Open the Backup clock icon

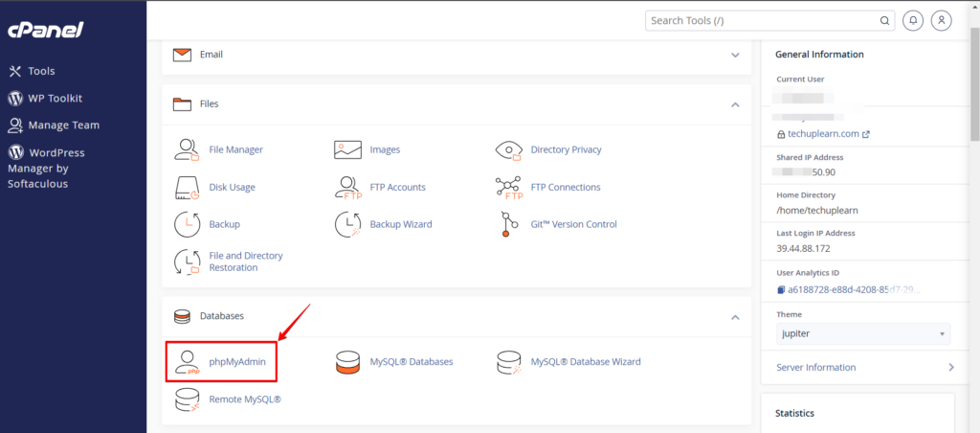[187, 224]
